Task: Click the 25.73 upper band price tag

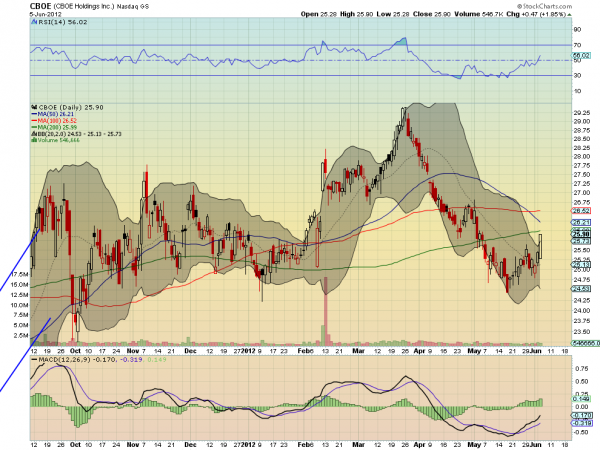Action: 581,241
